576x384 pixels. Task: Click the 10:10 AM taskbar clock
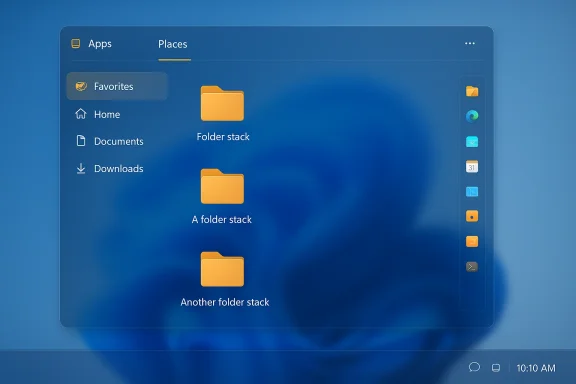pos(536,368)
